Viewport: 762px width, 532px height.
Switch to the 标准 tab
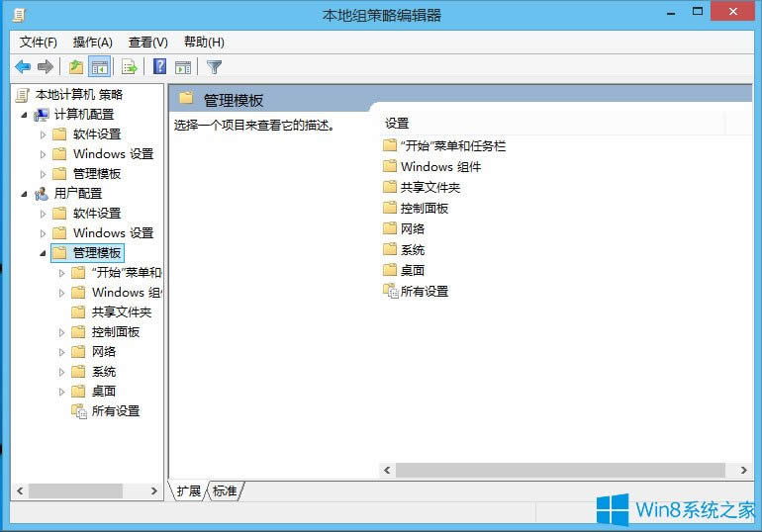point(225,490)
